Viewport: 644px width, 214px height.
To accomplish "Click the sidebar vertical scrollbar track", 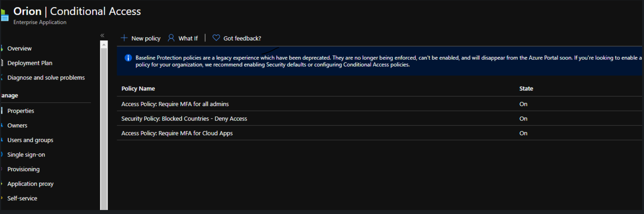I will click(104, 129).
